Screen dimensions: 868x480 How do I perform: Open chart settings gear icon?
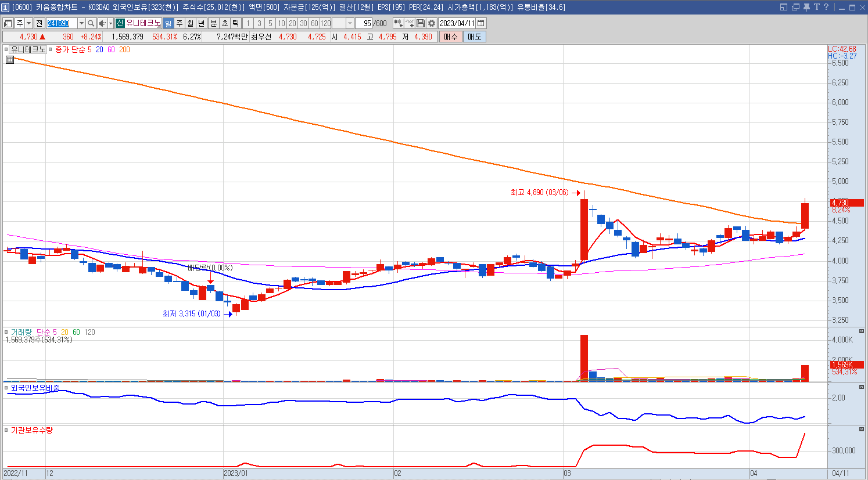(432, 23)
